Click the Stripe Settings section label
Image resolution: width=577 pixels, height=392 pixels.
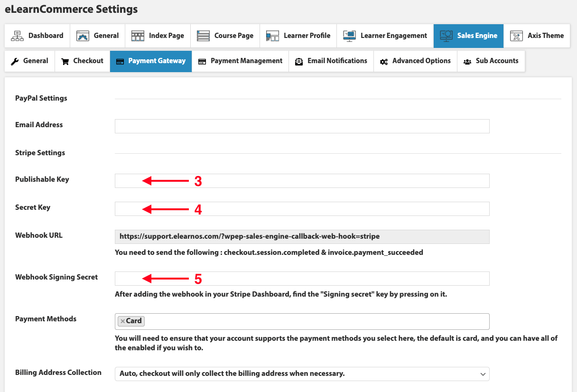pyautogui.click(x=40, y=153)
